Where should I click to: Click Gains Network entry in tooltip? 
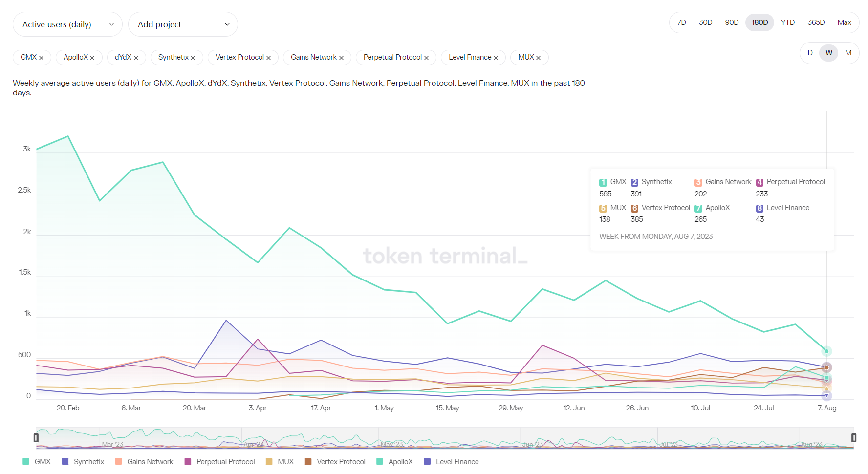723,182
